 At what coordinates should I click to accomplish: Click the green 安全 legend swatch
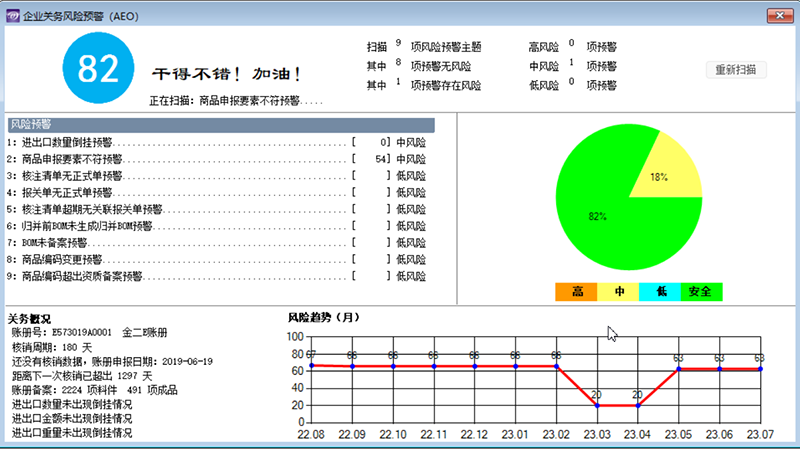[x=702, y=292]
